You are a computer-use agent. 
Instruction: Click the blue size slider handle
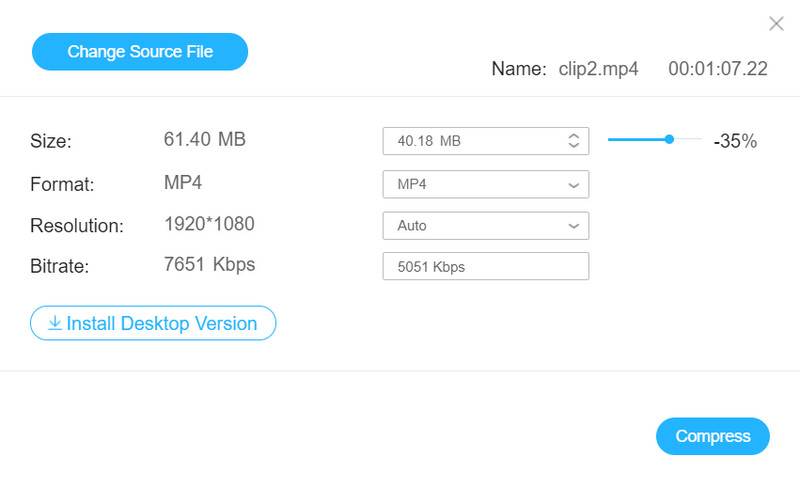[669, 140]
